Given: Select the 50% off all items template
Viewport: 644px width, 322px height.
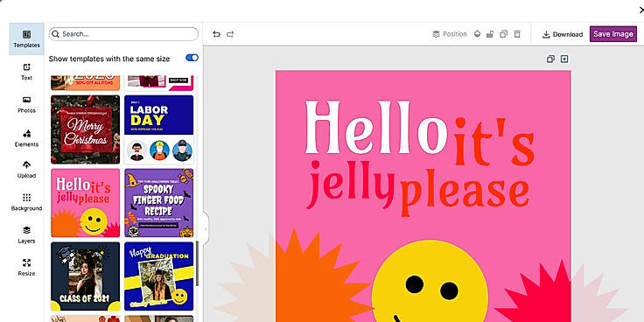Looking at the screenshot, I should 86,83.
